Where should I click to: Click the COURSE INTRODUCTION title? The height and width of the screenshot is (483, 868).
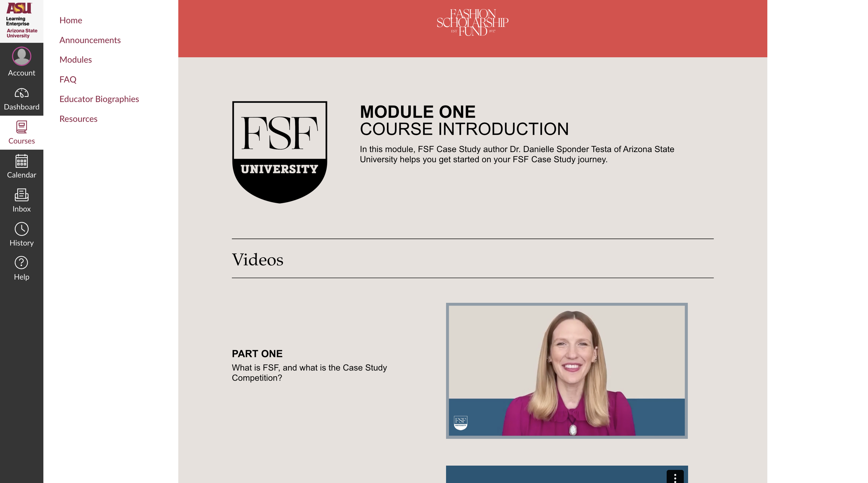click(464, 129)
